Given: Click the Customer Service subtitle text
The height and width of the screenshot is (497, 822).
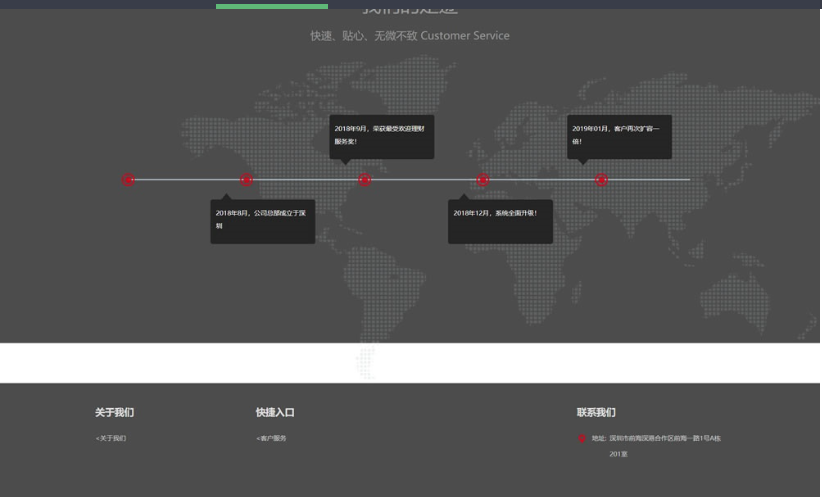Looking at the screenshot, I should pyautogui.click(x=465, y=36).
